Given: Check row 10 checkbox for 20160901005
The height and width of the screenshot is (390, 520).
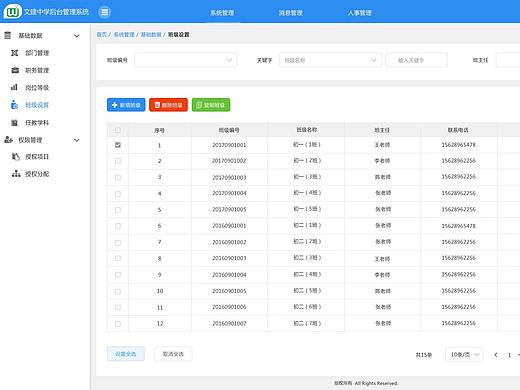Looking at the screenshot, I should click(x=118, y=291).
